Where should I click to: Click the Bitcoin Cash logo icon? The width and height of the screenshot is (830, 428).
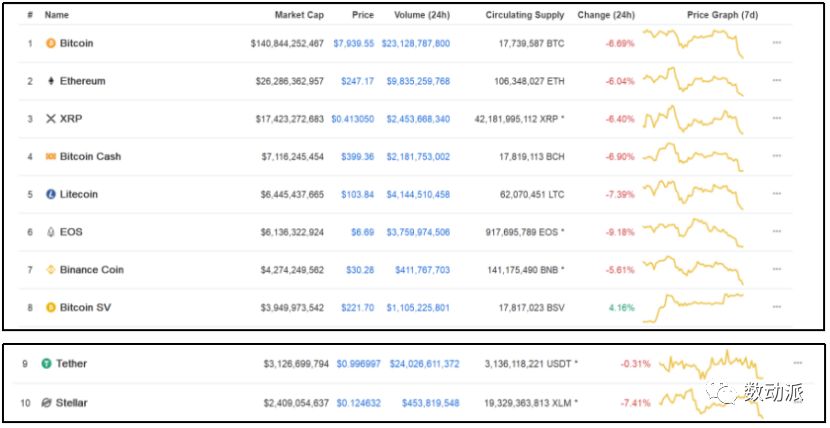click(x=51, y=157)
